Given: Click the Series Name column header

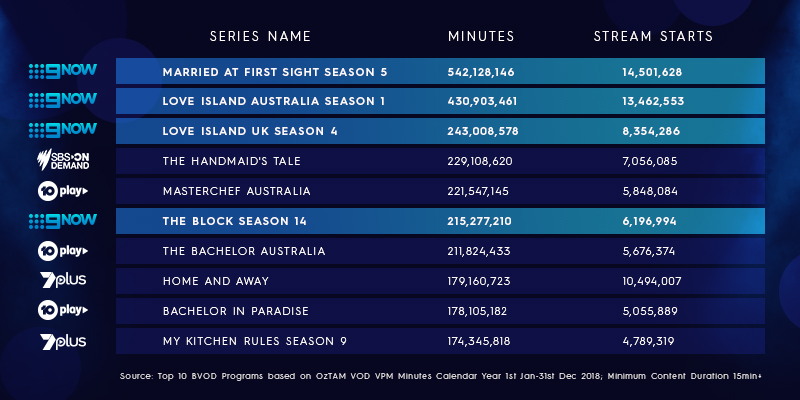Looking at the screenshot, I should [x=260, y=37].
